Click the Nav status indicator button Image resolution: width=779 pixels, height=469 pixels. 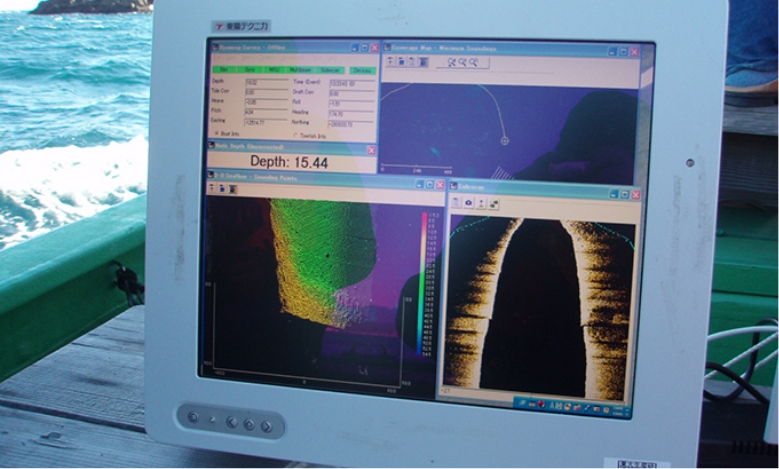click(225, 70)
